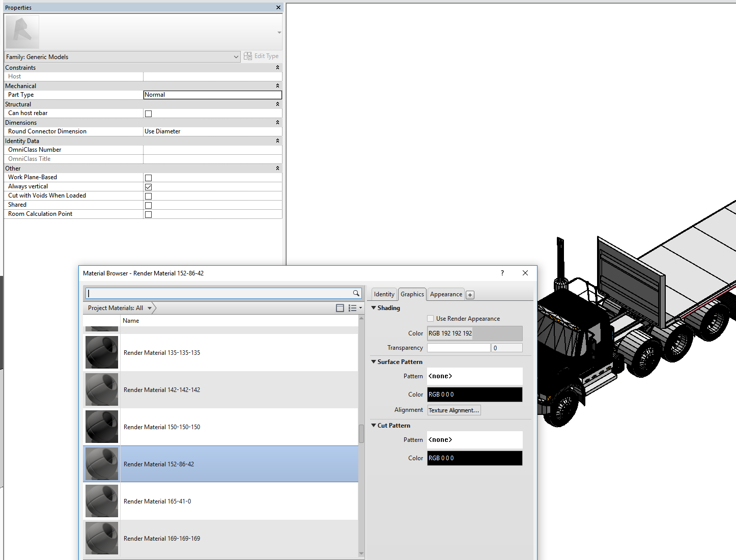The image size is (736, 560).
Task: Click the plus button to add asset tab
Action: pyautogui.click(x=470, y=295)
